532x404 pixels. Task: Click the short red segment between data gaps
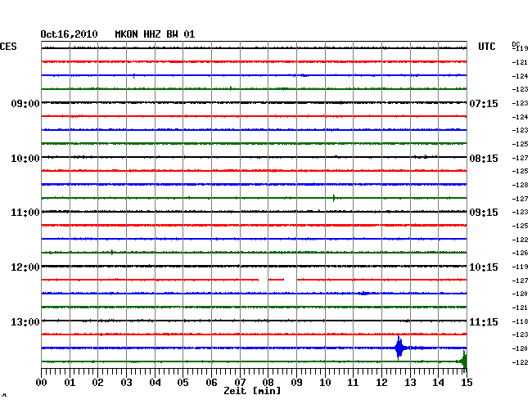[x=276, y=280]
